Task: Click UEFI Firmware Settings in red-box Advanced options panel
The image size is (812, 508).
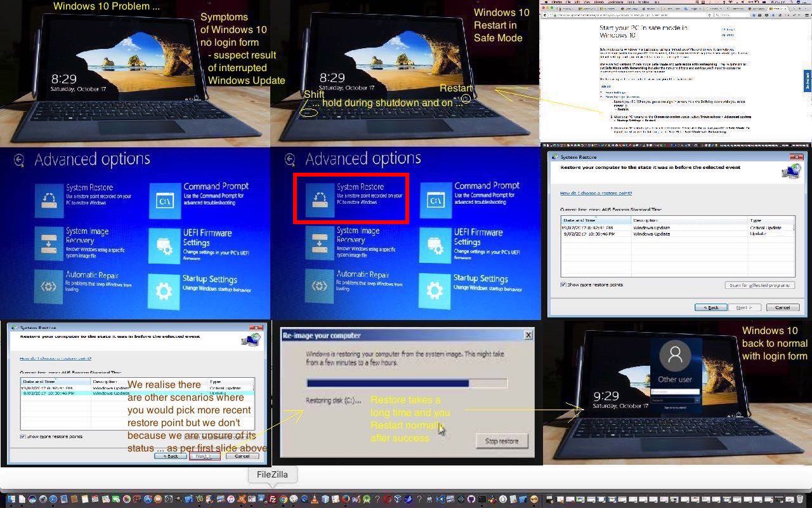Action: (x=471, y=244)
